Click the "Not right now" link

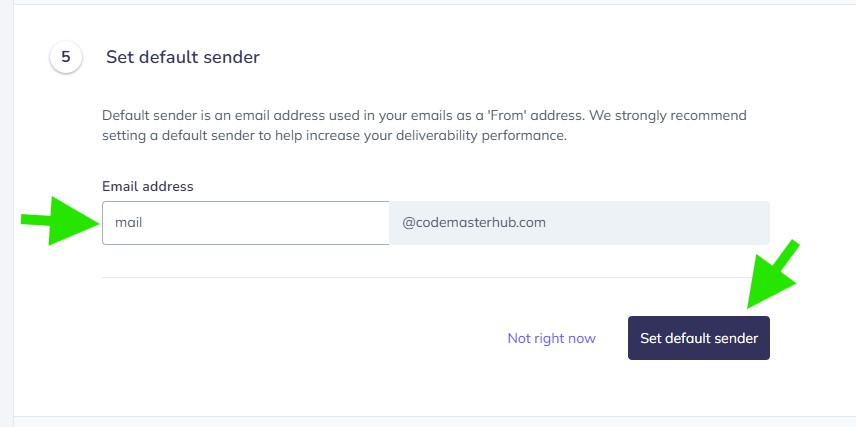click(551, 338)
